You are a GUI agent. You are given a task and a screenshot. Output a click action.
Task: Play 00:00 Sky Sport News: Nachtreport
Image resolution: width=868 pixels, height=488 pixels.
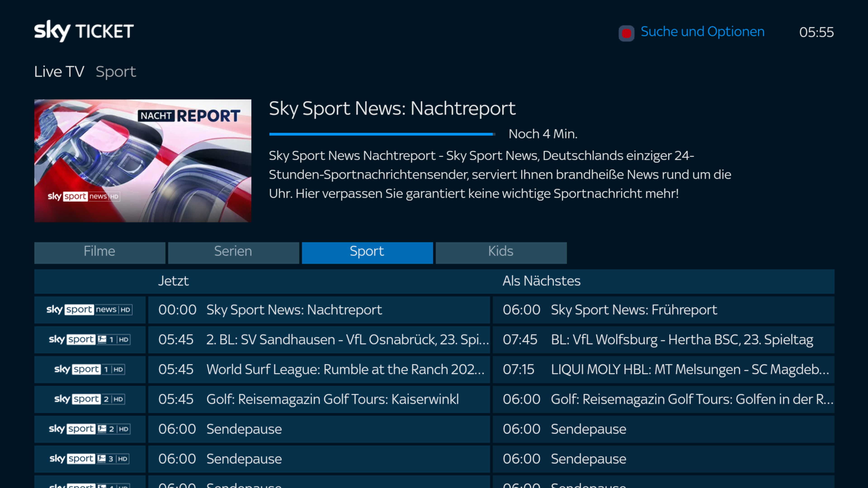319,310
